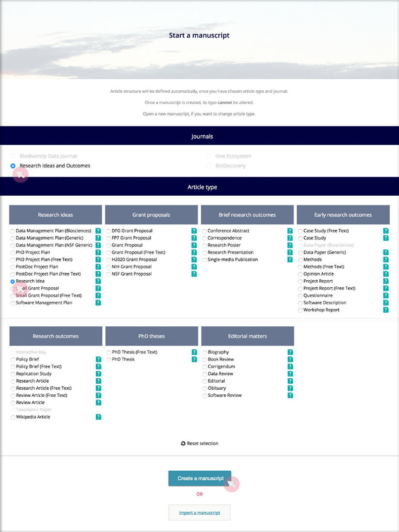The image size is (399, 532).
Task: Select the Research Ideas and Outcomes journal
Action: pyautogui.click(x=13, y=166)
